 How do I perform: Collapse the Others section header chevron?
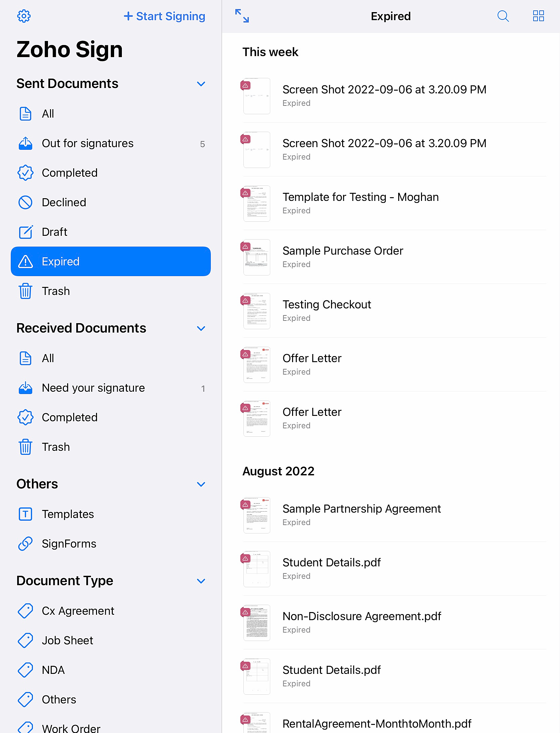pos(201,484)
